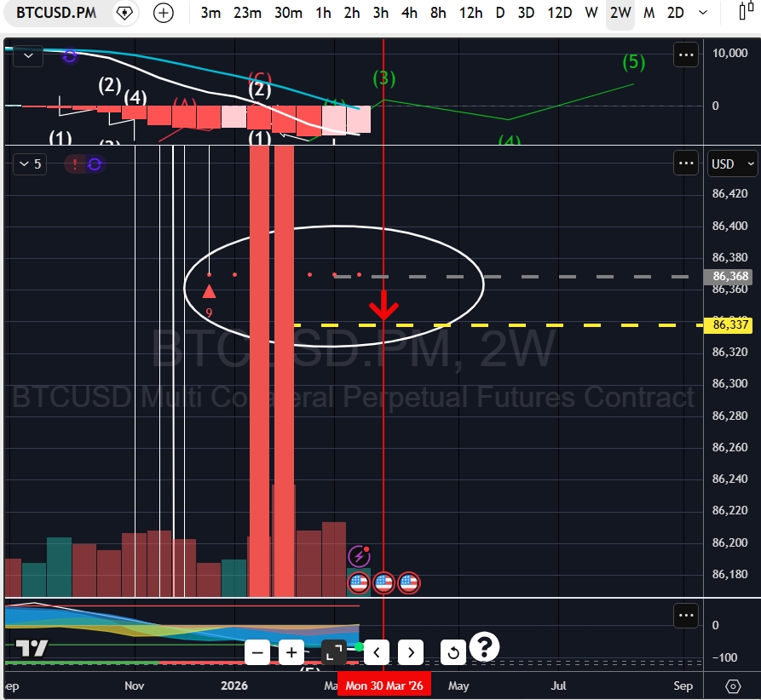
Task: Select the active 2W interval
Action: pos(620,13)
